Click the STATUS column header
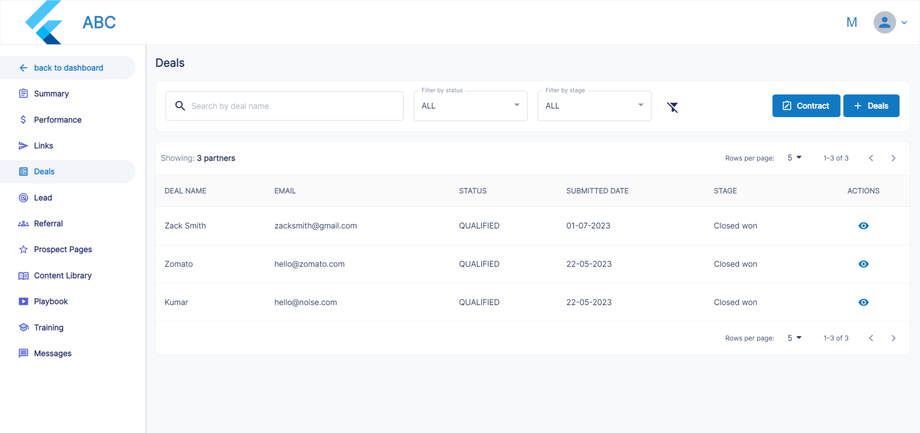 (473, 191)
